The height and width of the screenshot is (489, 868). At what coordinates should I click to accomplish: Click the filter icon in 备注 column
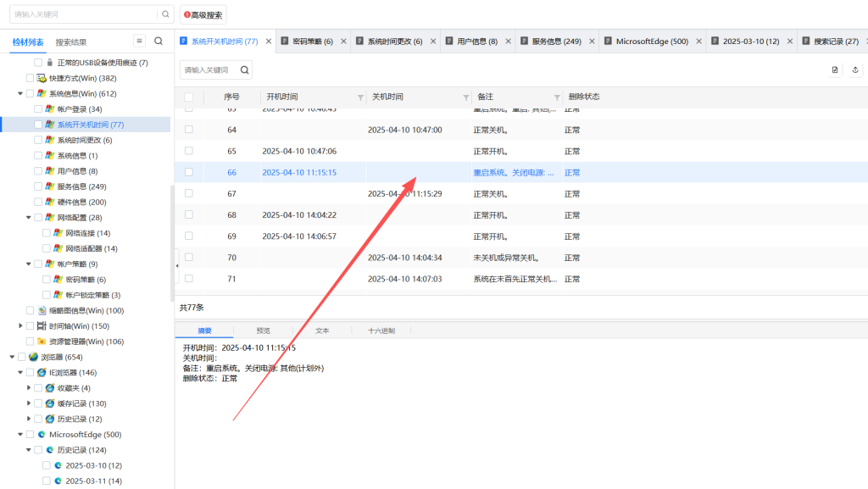[557, 97]
